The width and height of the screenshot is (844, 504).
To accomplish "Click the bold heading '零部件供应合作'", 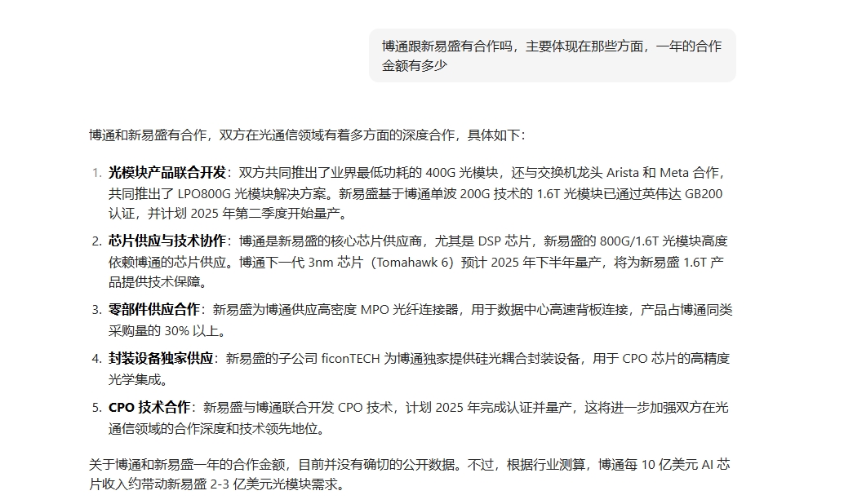I will point(154,310).
